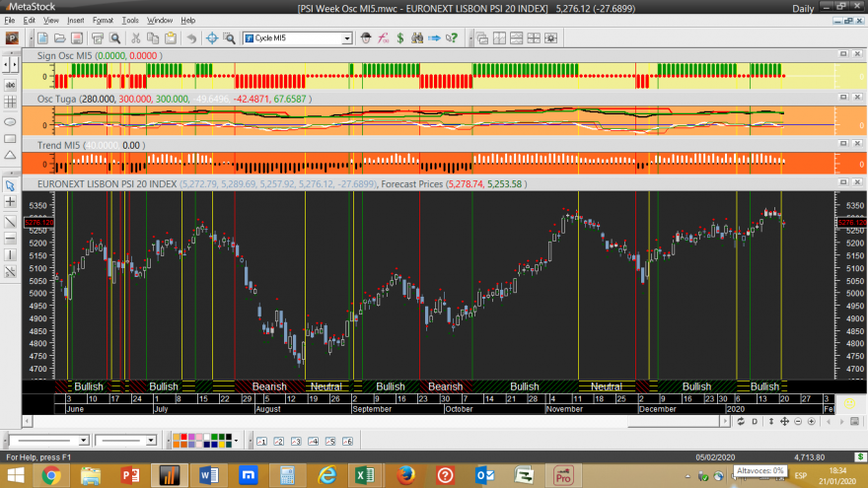The width and height of the screenshot is (868, 488).
Task: Cascade windows icon in toolbar
Action: pos(482,38)
